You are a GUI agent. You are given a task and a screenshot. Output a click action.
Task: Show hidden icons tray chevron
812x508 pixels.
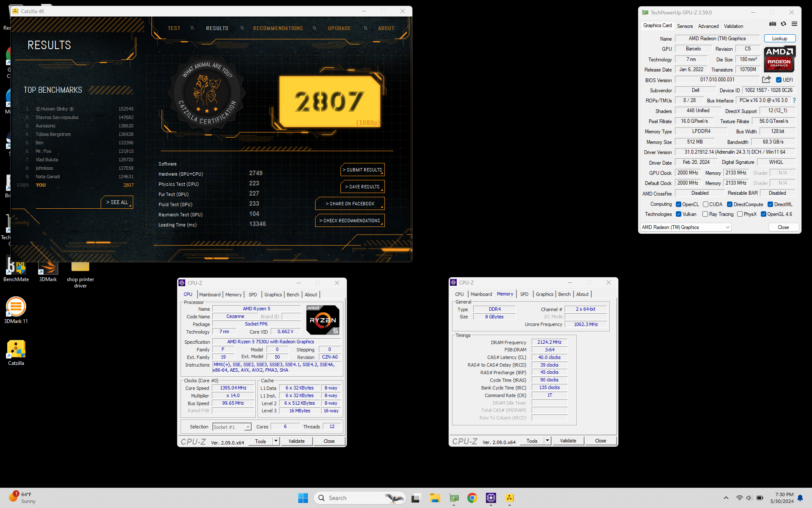[x=726, y=498]
